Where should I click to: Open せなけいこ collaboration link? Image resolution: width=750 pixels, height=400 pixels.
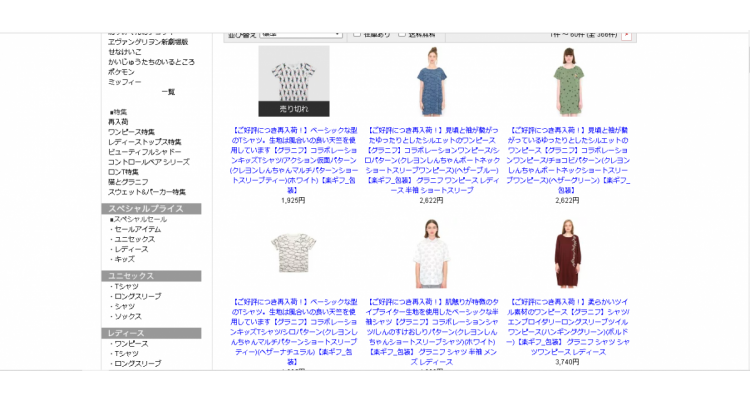[x=124, y=52]
